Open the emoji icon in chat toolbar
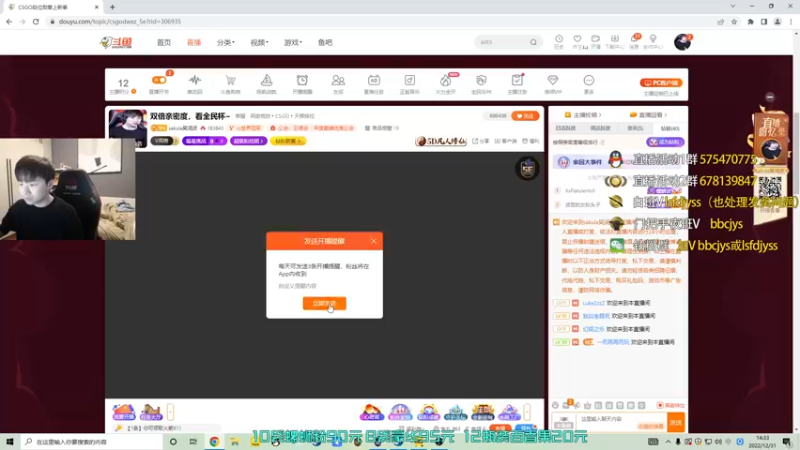The height and width of the screenshot is (450, 800). pos(555,405)
